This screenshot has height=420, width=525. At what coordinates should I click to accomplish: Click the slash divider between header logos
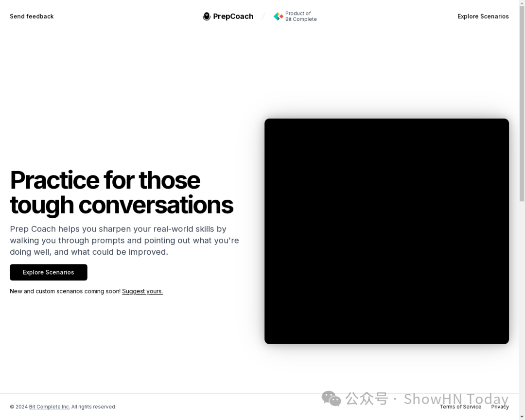263,17
